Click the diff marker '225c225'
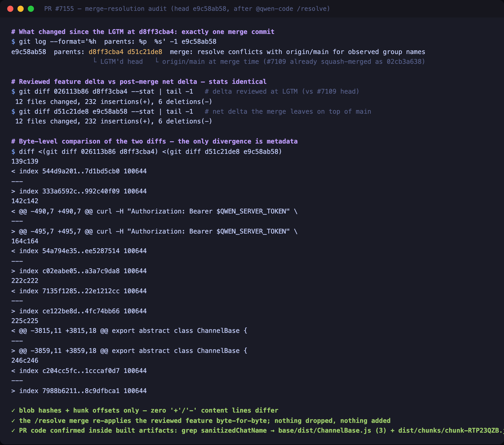The height and width of the screenshot is (445, 504). click(x=25, y=321)
